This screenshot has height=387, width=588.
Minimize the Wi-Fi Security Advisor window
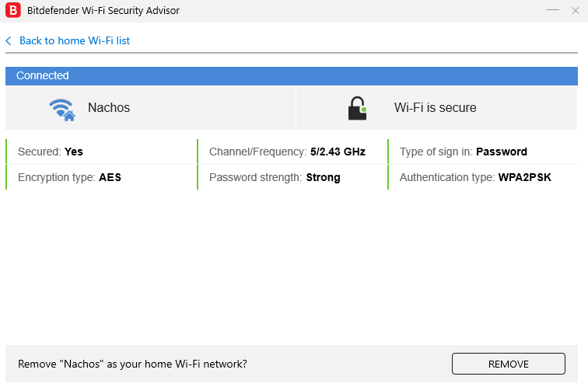click(x=553, y=10)
